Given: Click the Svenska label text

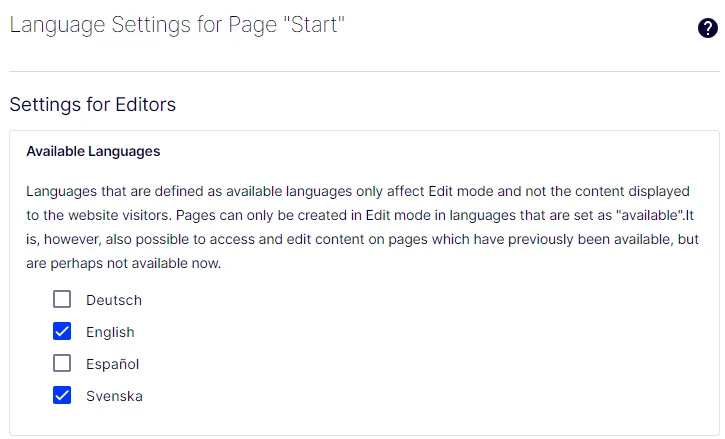Looking at the screenshot, I should pos(114,396).
